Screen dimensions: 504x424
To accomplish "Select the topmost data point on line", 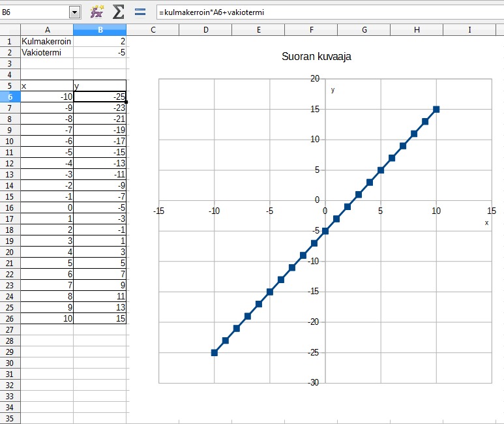I will [x=436, y=110].
